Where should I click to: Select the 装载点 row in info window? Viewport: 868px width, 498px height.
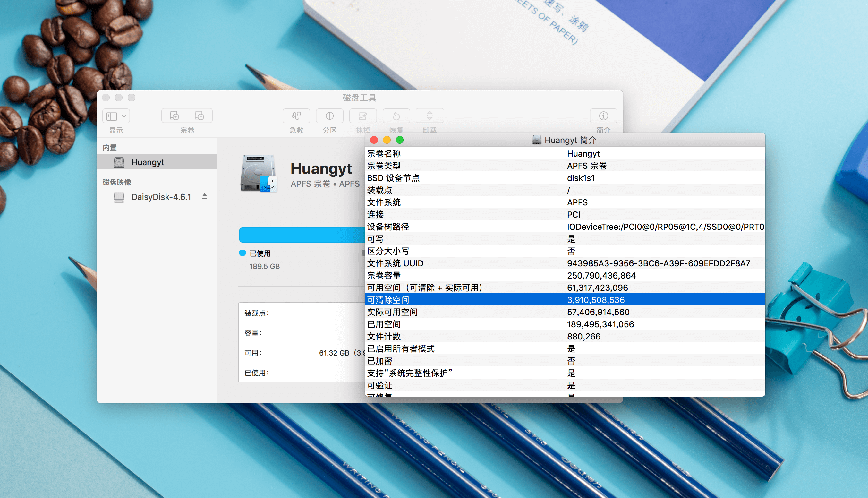tap(565, 190)
